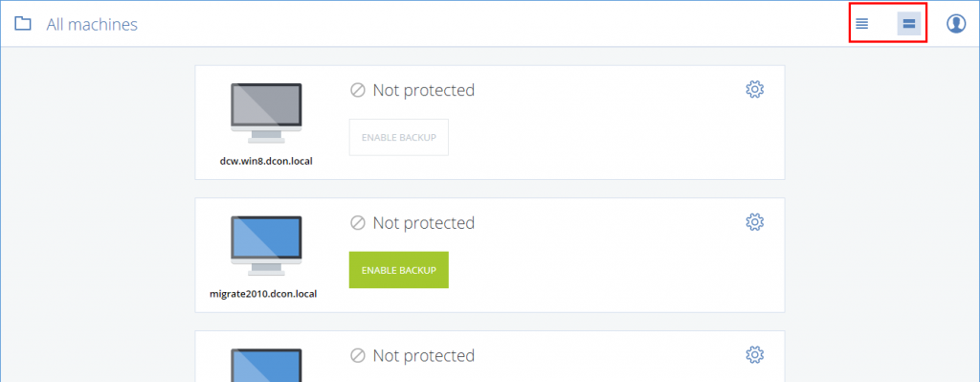Click Not protected text on dcw.win8 card
This screenshot has width=980, height=382.
[x=424, y=91]
